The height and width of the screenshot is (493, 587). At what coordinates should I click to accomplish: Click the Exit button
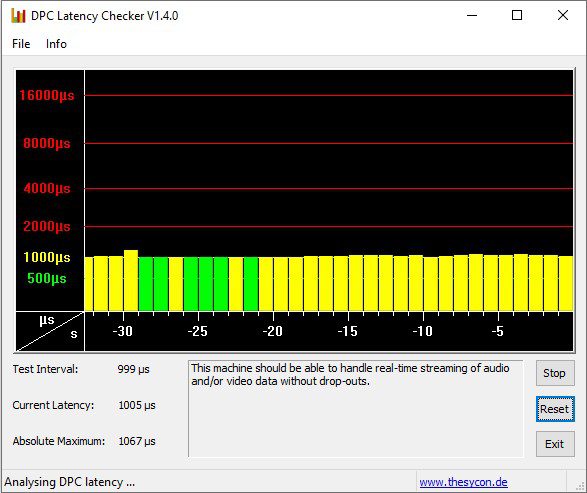click(x=555, y=444)
